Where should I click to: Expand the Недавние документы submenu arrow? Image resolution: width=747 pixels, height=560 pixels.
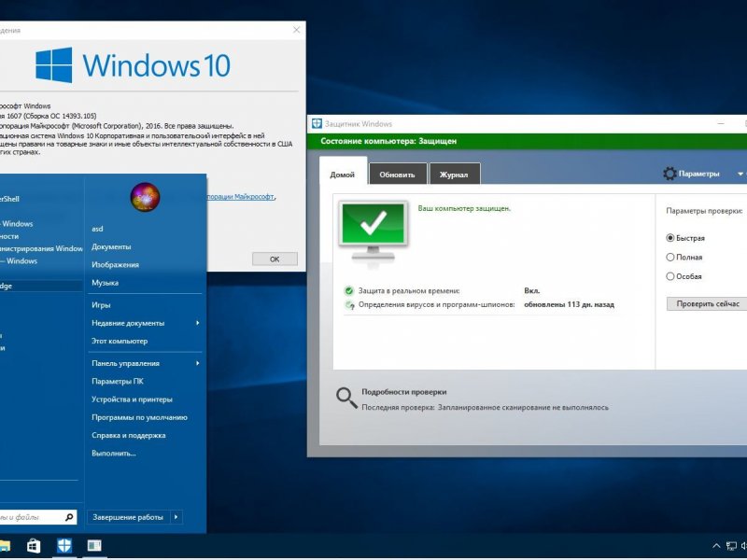click(x=197, y=323)
